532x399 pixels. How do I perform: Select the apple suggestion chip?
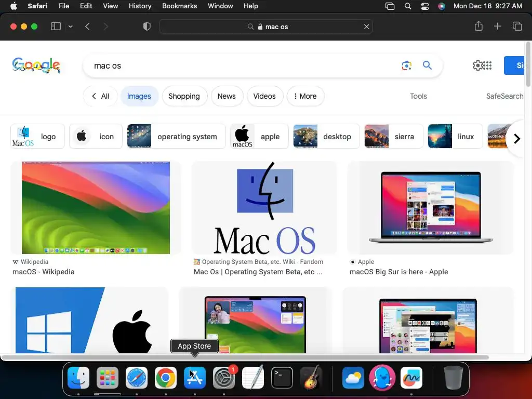click(259, 136)
